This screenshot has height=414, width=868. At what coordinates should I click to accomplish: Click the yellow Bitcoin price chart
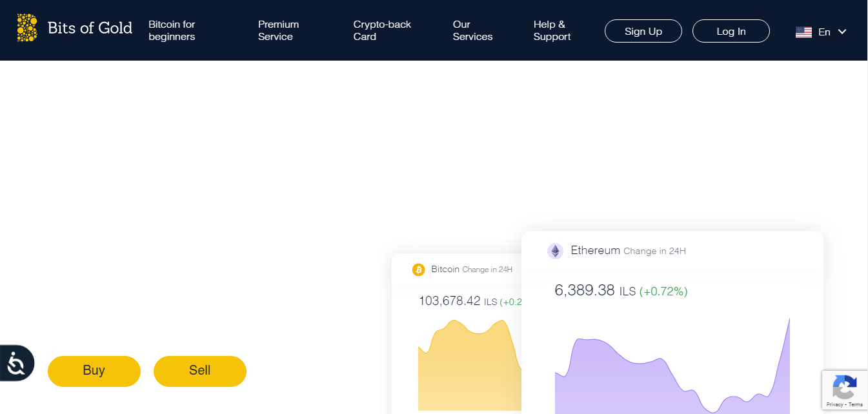coord(470,365)
